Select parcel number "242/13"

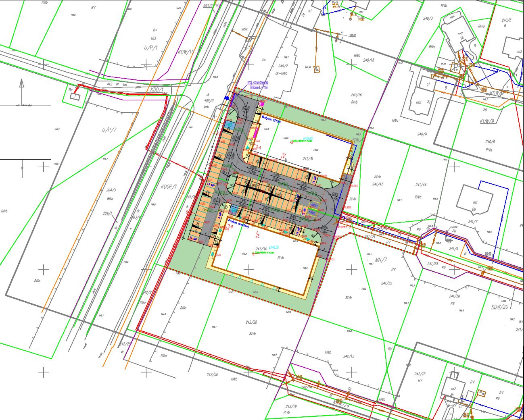pyautogui.click(x=420, y=374)
